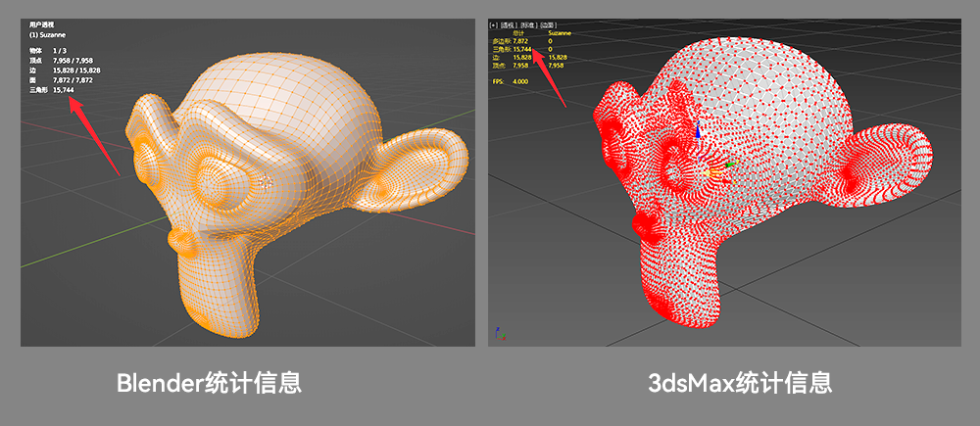Click the Suzanne column header in 3dsMax
Image resolution: width=980 pixels, height=426 pixels.
[x=560, y=33]
